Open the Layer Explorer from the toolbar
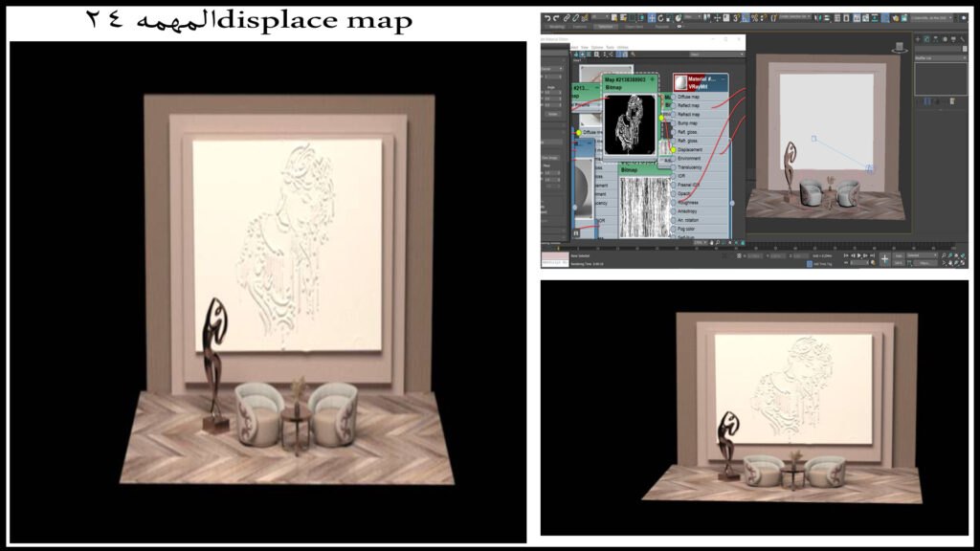Image resolution: width=980 pixels, height=551 pixels. click(846, 18)
